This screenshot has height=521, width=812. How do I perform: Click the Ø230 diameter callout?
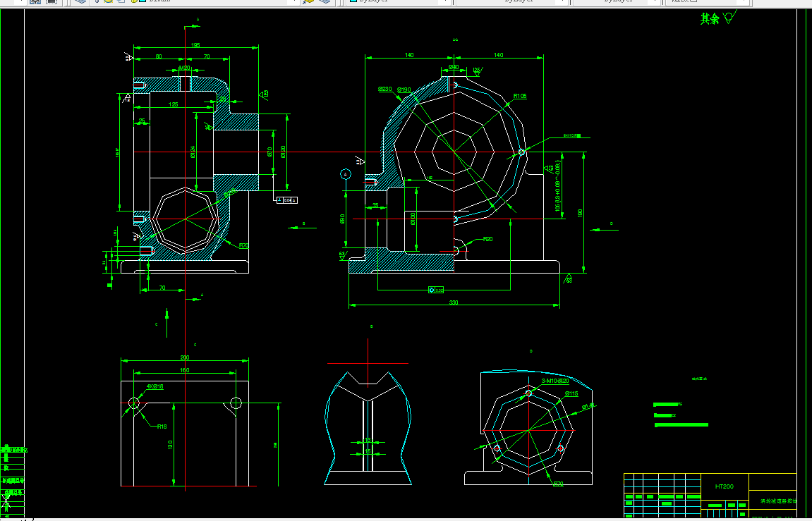click(x=385, y=89)
